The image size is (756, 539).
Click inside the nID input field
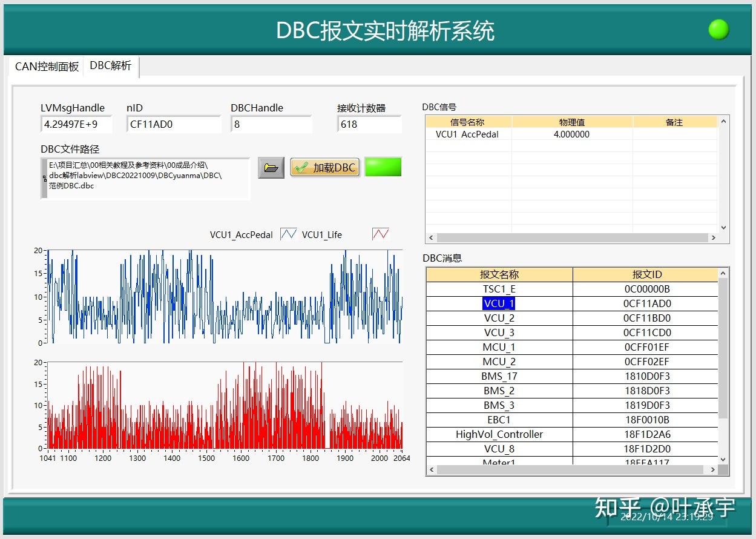tap(173, 124)
